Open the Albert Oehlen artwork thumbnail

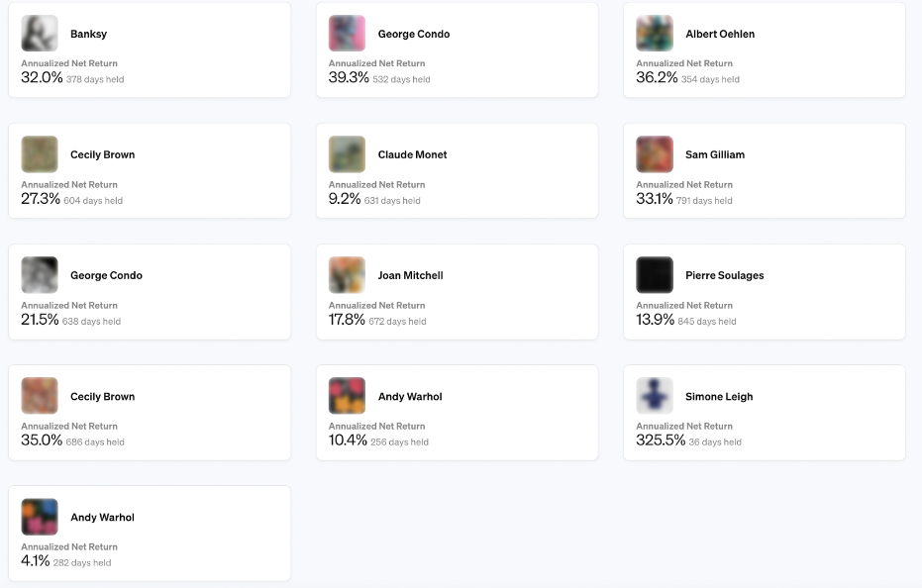coord(655,34)
